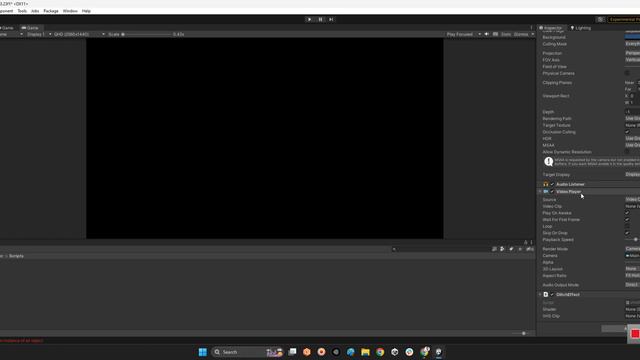Click the Audio Listener headphones icon
Screen dimensions: 640x360
[x=546, y=184]
